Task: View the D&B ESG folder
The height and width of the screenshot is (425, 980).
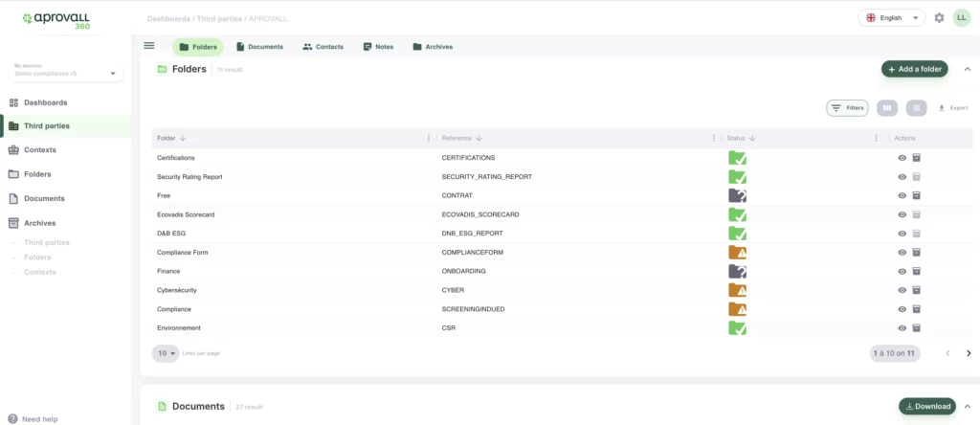Action: [x=902, y=234]
